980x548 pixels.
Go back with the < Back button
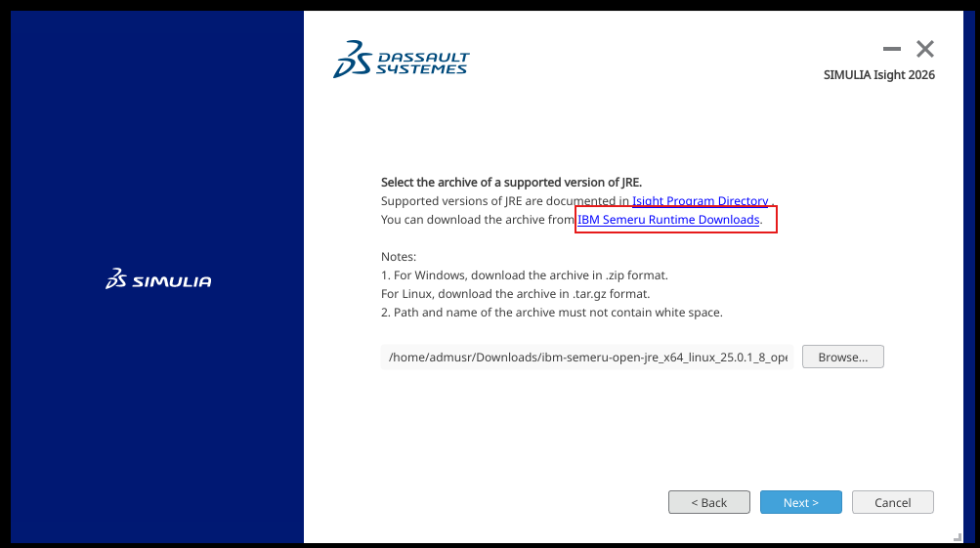tap(708, 502)
